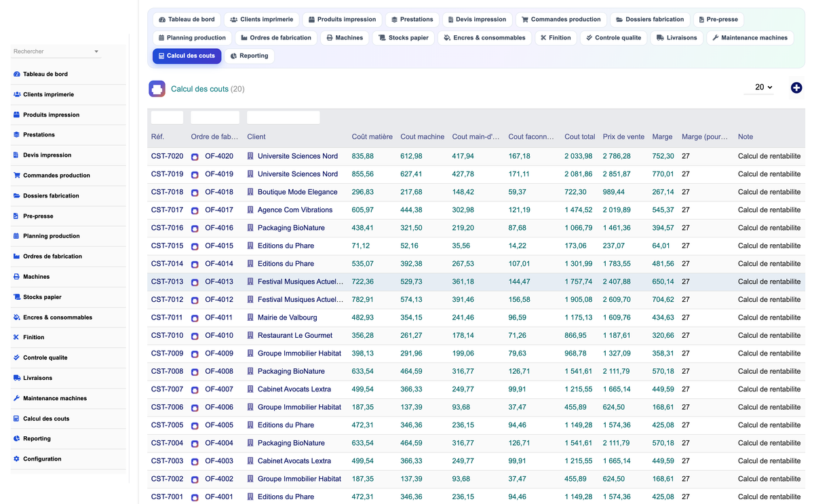
Task: Select the Reporting tab
Action: 249,56
